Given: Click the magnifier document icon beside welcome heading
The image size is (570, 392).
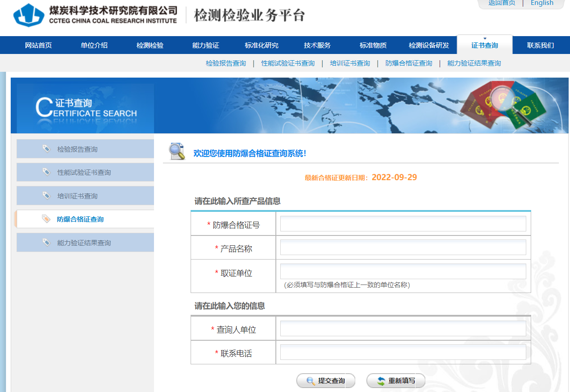Looking at the screenshot, I should pyautogui.click(x=177, y=152).
